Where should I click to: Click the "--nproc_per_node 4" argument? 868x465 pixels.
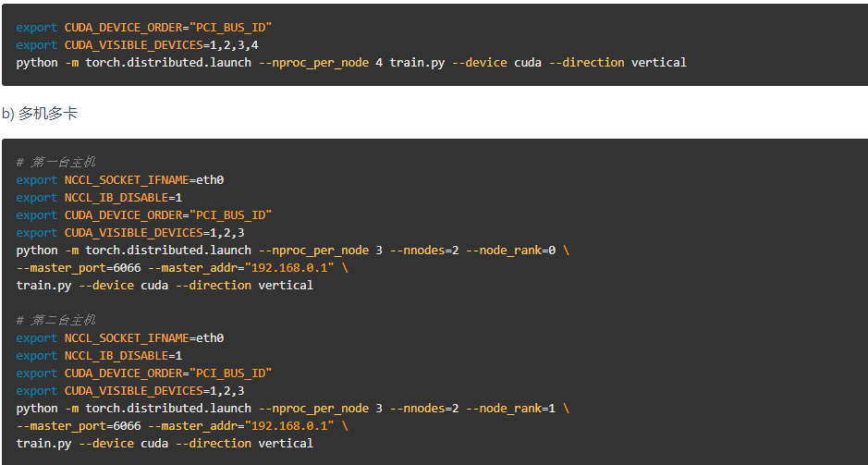320,63
